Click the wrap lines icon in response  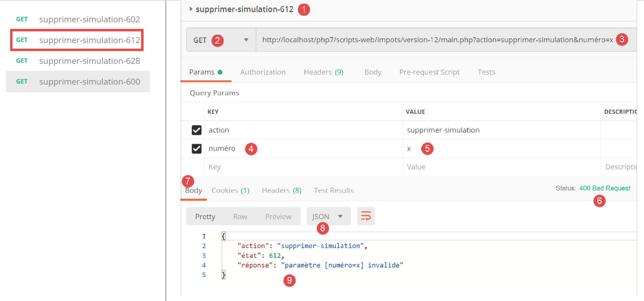point(366,216)
